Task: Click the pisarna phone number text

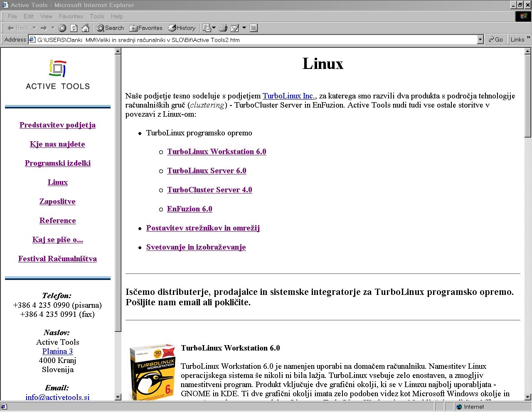Action: (x=57, y=305)
